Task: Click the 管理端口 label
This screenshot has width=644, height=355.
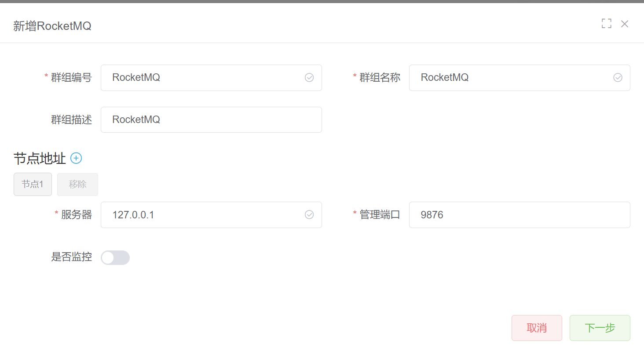Action: point(380,215)
